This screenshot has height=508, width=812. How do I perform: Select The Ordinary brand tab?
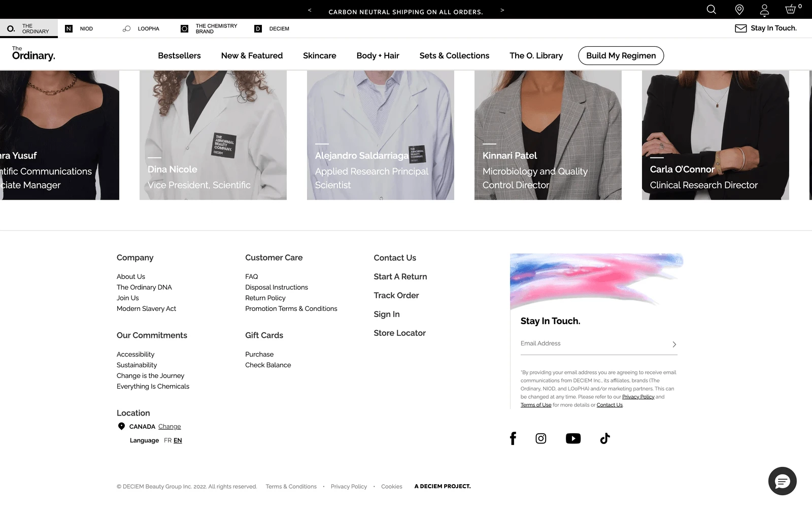pos(29,29)
